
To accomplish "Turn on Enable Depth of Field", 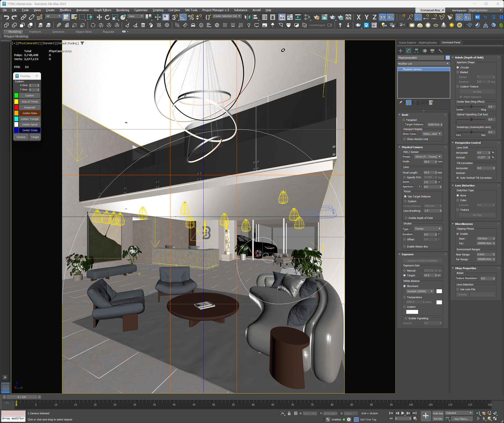I will click(406, 218).
